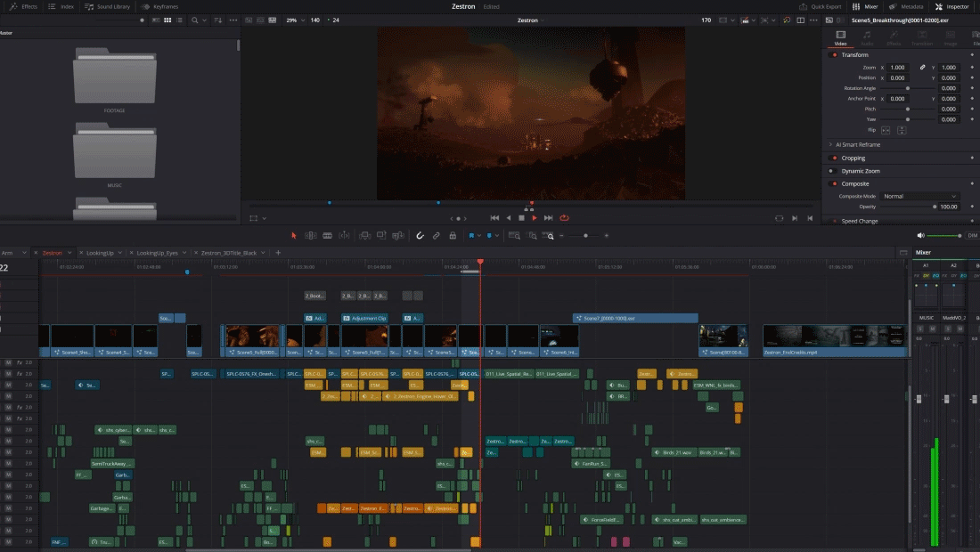
Task: Click the Zoom X value field
Action: click(897, 68)
